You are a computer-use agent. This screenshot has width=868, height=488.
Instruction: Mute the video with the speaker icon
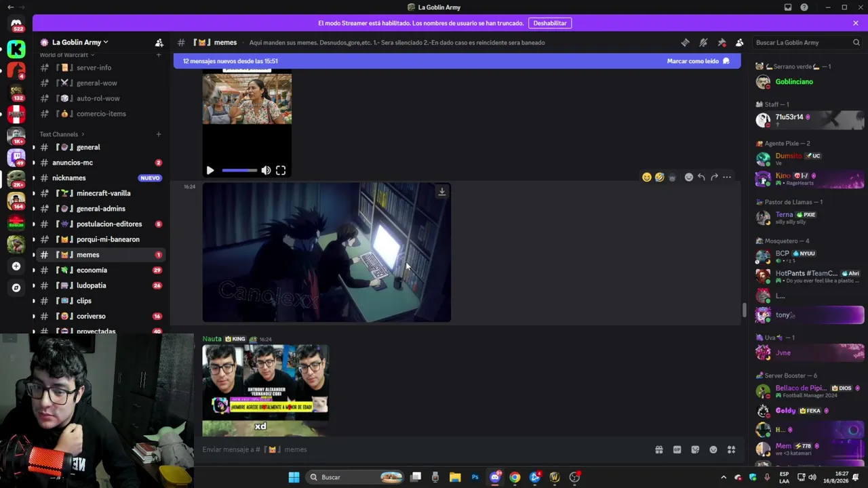pos(266,171)
